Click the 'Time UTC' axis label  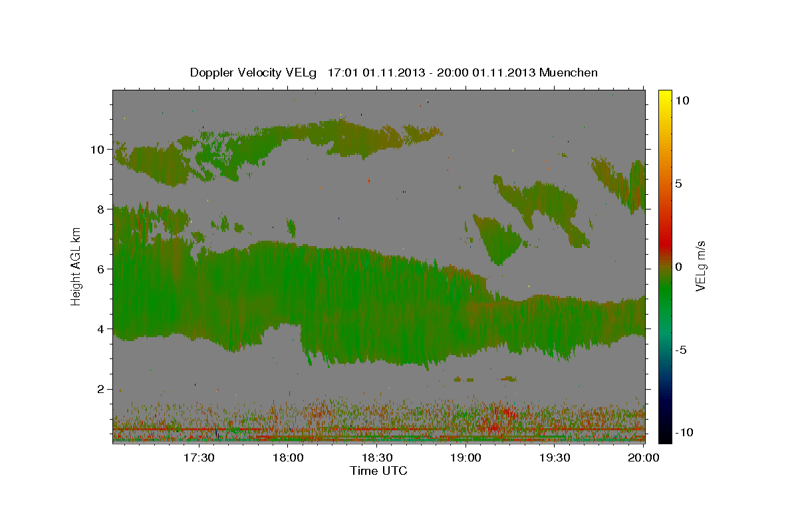pyautogui.click(x=378, y=471)
